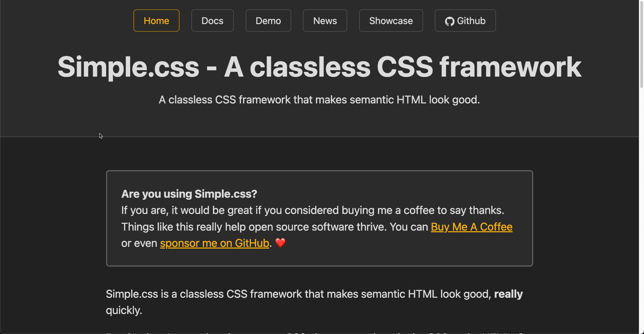Click the Simple.css main page heading
This screenshot has height=334, width=644.
(319, 67)
